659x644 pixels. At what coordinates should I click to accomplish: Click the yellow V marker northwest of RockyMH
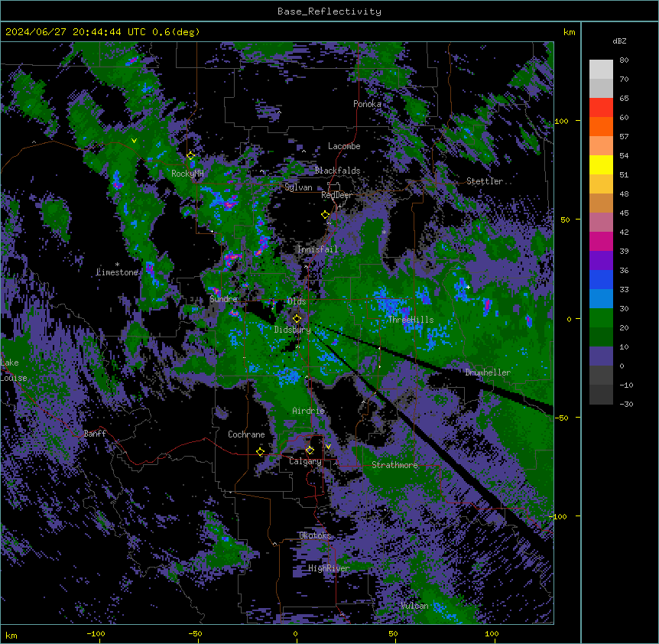pos(134,141)
